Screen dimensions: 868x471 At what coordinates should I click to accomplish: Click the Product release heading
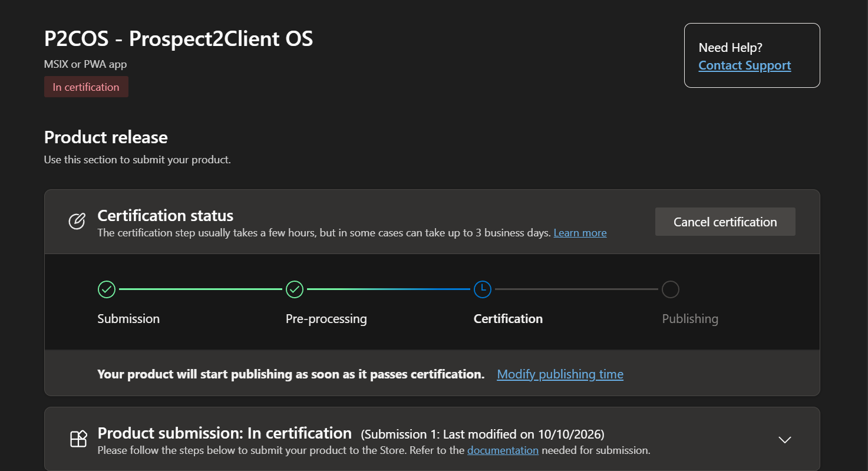[x=106, y=137]
